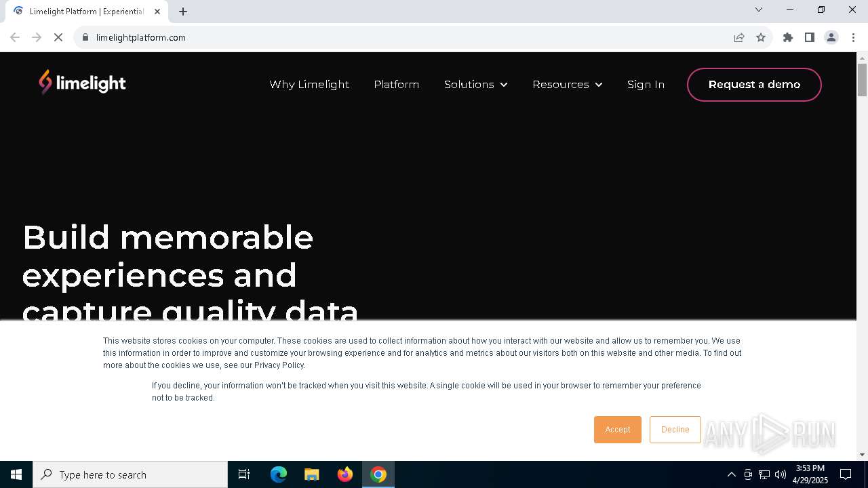The width and height of the screenshot is (868, 488).
Task: Click the taskbar search box
Action: 130,474
